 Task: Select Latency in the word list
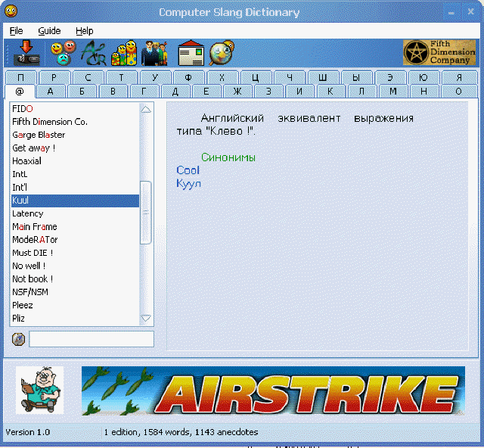[x=75, y=213]
